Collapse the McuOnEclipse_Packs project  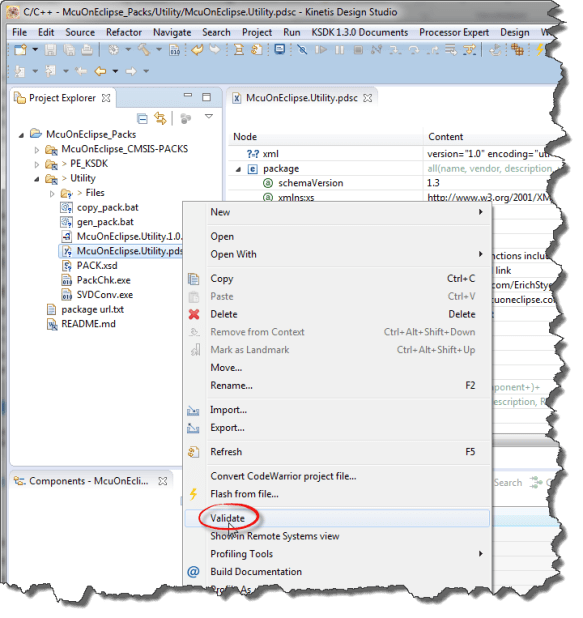(21, 135)
